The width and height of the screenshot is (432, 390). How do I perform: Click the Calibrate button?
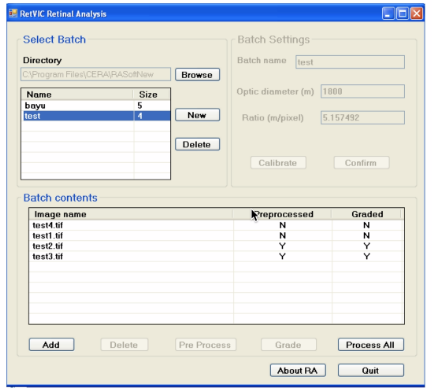278,163
